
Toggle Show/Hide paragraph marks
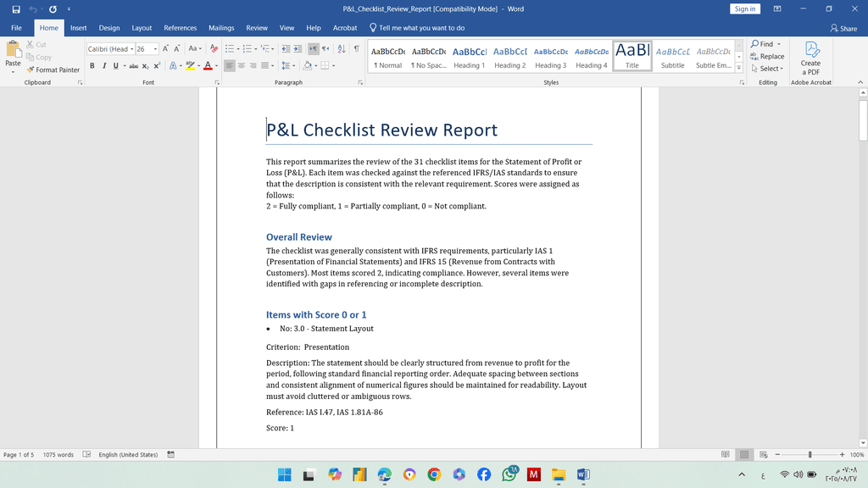(357, 48)
